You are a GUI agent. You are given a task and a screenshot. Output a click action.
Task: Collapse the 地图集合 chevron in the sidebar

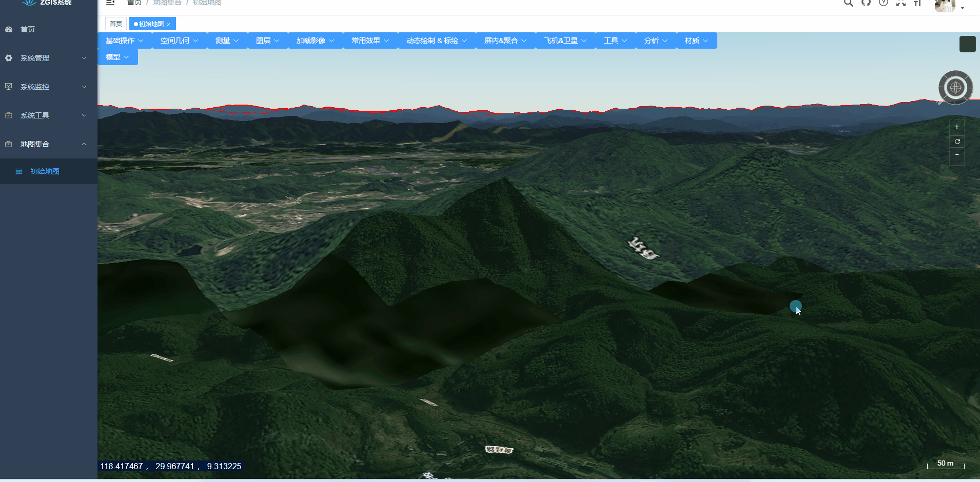pyautogui.click(x=84, y=144)
